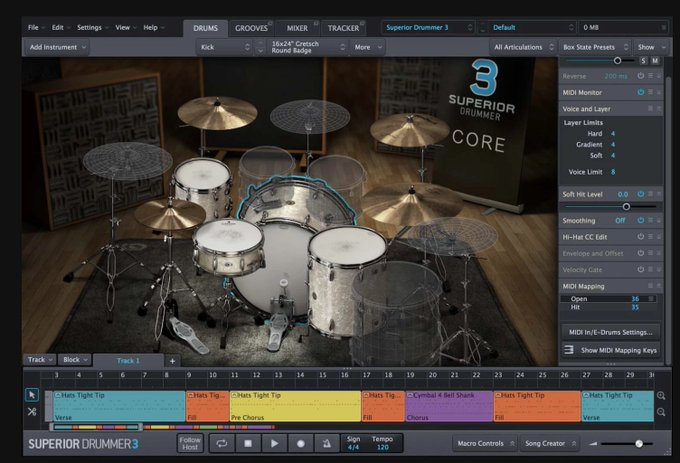Open the Default preset selector
Image resolution: width=680 pixels, height=463 pixels.
click(x=533, y=28)
